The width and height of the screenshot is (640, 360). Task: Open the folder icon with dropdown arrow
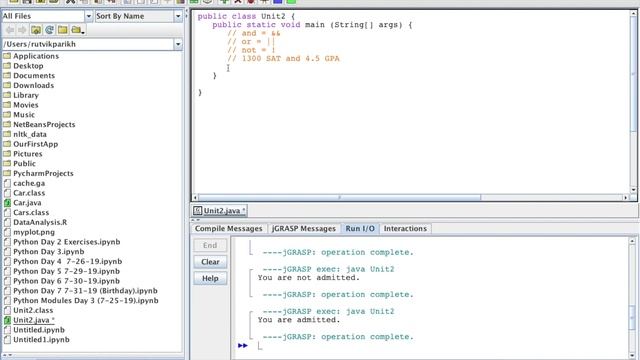(x=77, y=30)
